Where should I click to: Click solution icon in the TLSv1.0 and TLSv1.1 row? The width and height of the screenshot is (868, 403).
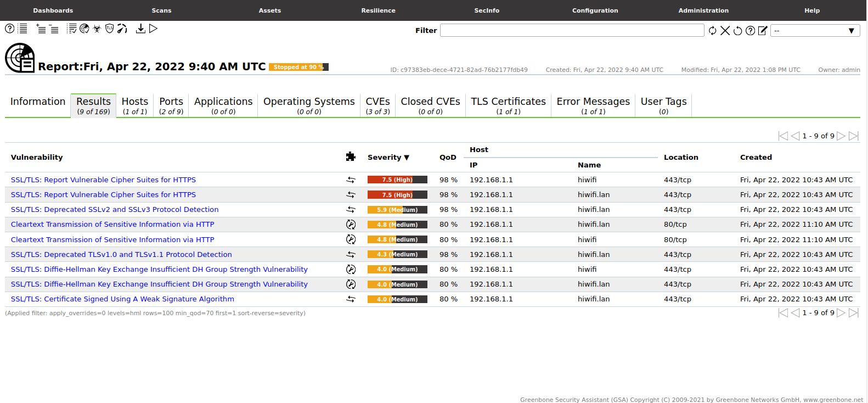click(x=351, y=255)
